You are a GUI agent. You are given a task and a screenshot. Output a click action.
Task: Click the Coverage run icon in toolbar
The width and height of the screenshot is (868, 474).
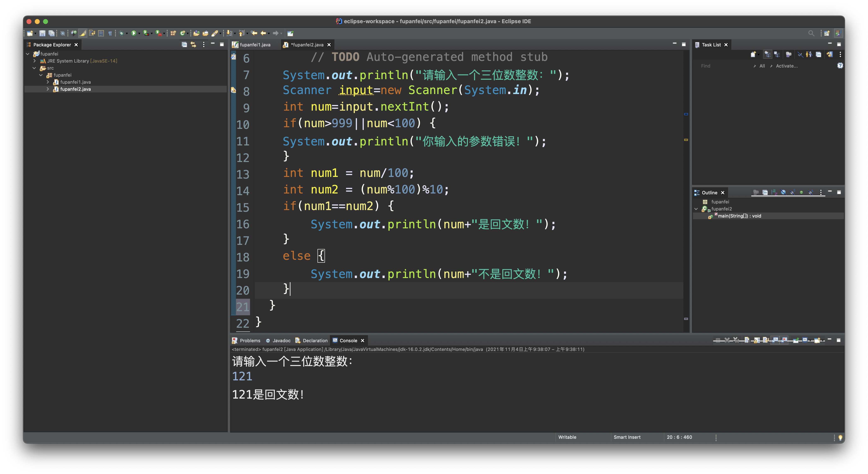[x=145, y=33]
